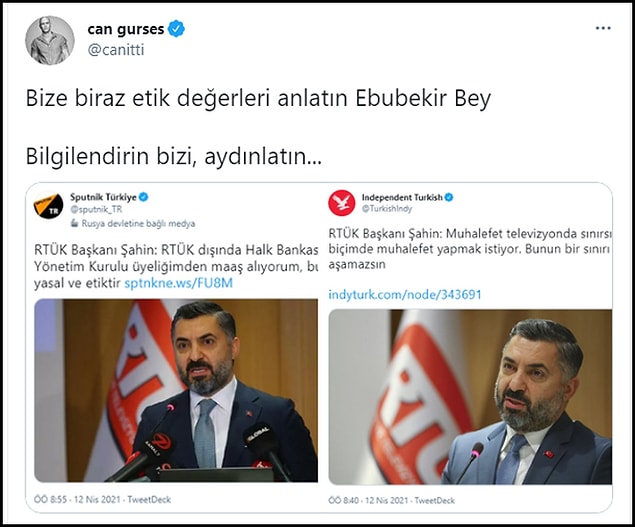This screenshot has width=635, height=527.
Task: Click the ÖÖ 8:40 - 12 Nis 2021 timestamp
Action: [x=368, y=500]
